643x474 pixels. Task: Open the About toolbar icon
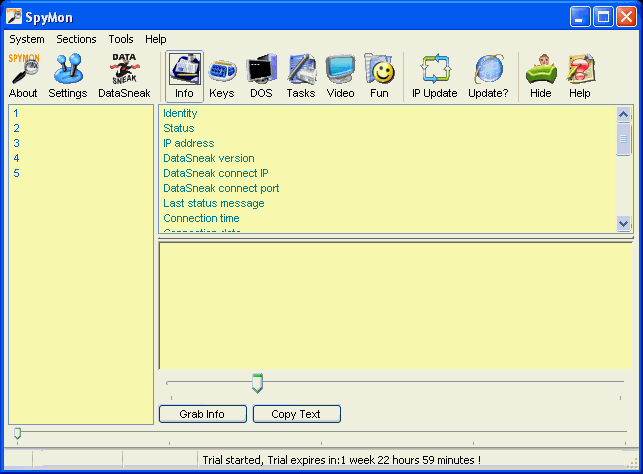point(23,76)
